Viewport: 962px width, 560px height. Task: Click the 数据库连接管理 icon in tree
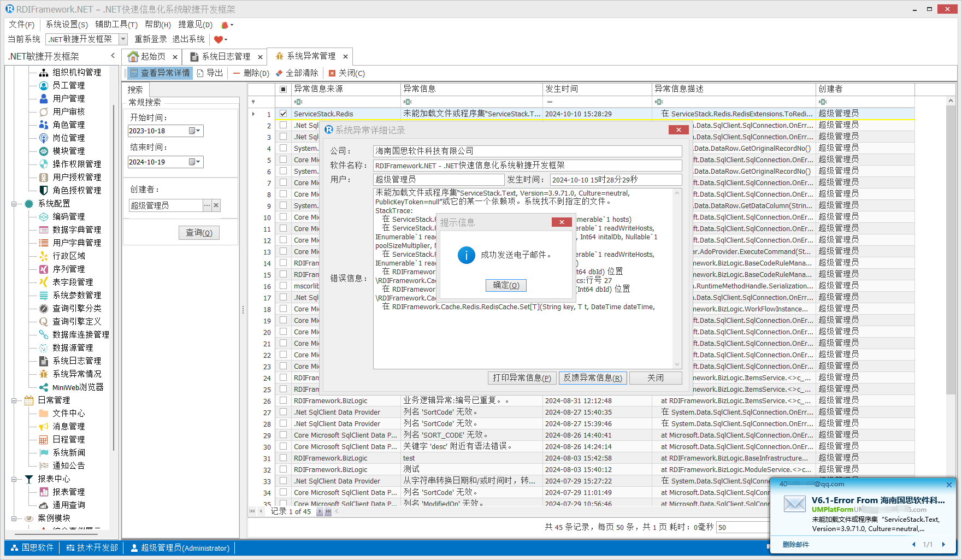(44, 334)
